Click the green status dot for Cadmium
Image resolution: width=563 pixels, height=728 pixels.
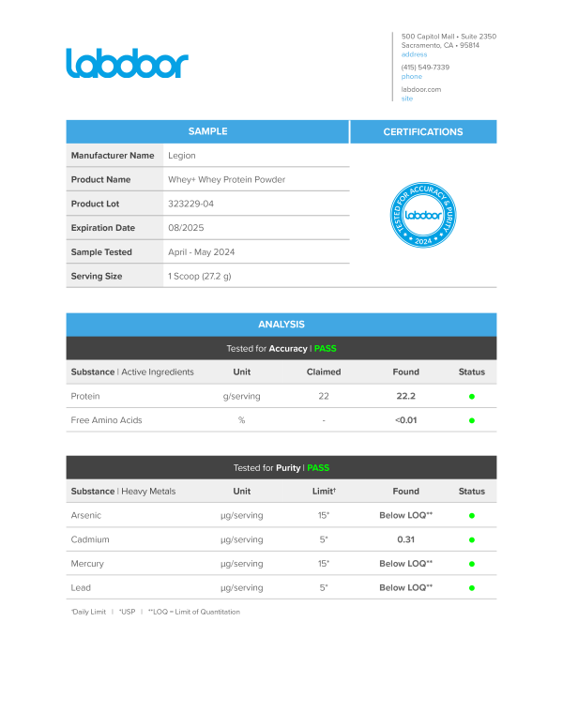pos(471,540)
